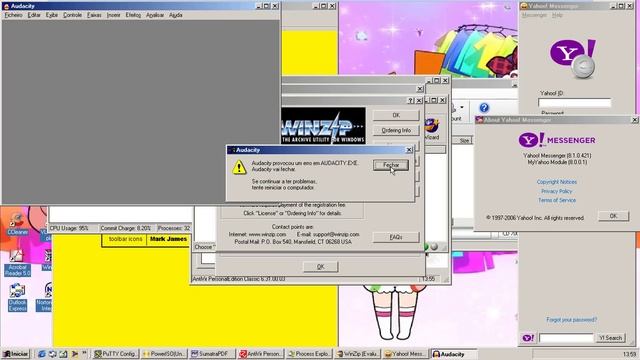Open the Faixas menu in Audacity
Viewport: 640px width, 360px height.
[94, 15]
